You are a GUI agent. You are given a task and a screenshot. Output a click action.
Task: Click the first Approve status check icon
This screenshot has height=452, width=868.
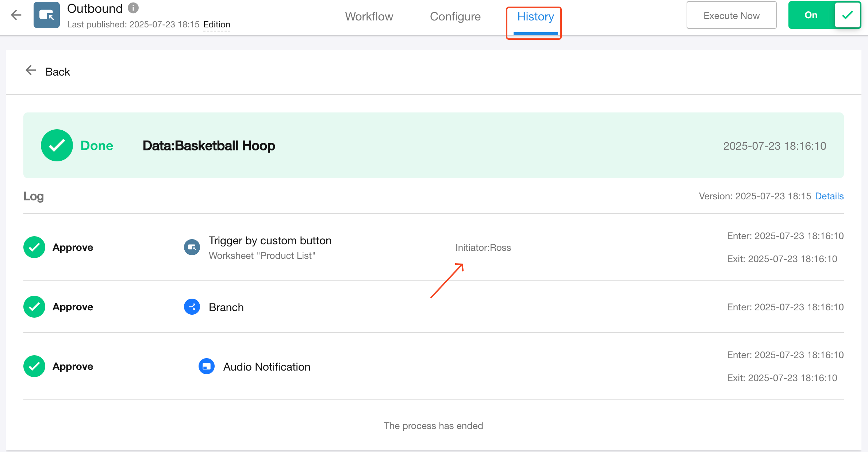click(34, 247)
